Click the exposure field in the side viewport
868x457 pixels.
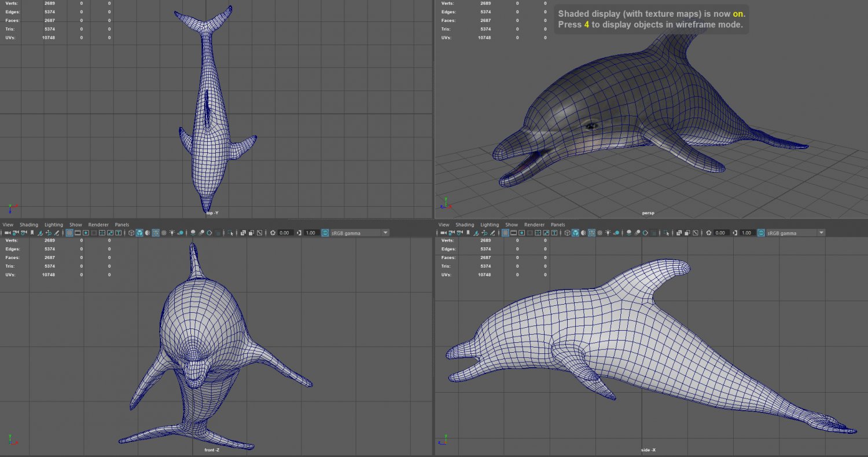point(719,233)
